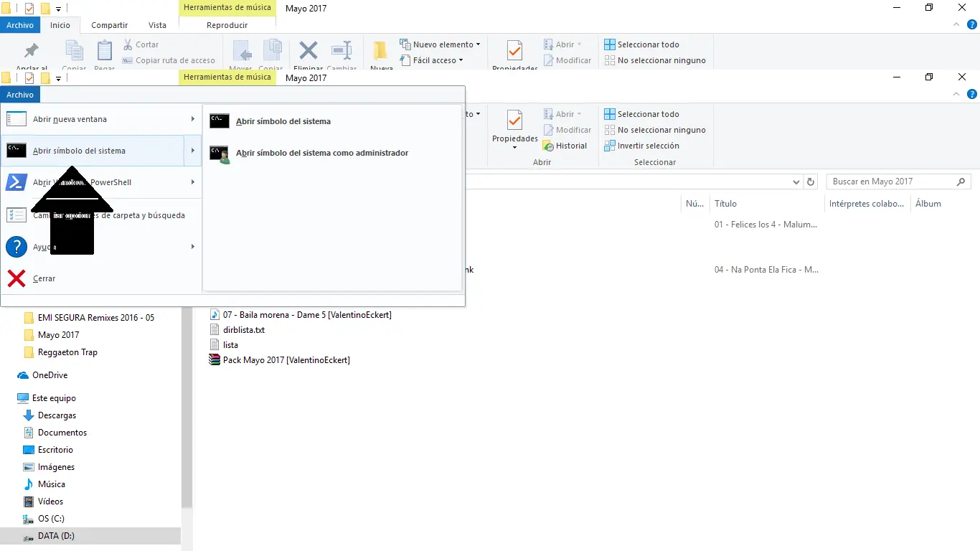The height and width of the screenshot is (551, 980).
Task: Open front window help question mark icon
Action: 972,94
